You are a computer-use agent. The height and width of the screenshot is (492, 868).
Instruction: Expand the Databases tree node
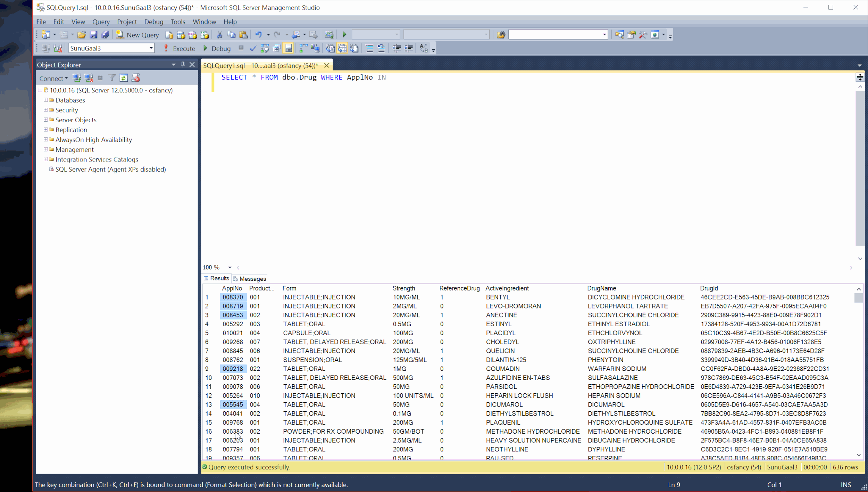pos(46,100)
